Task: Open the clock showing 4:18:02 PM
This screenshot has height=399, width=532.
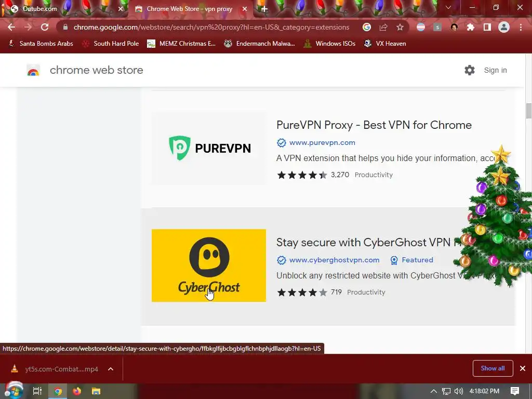Action: click(x=484, y=391)
